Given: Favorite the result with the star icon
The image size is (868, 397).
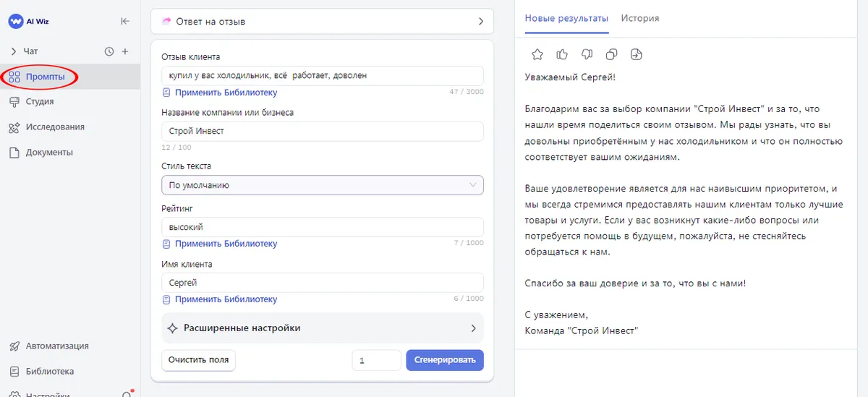Looking at the screenshot, I should [x=537, y=54].
